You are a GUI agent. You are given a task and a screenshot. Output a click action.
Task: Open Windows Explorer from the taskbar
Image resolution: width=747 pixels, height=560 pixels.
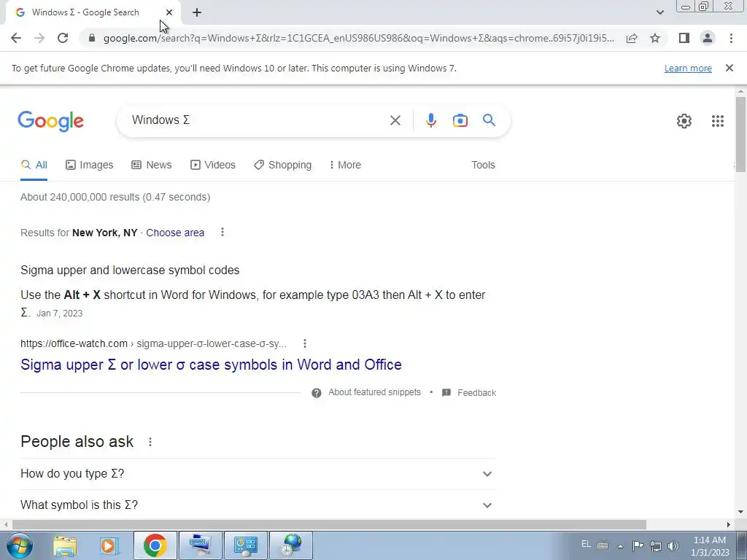click(x=65, y=545)
